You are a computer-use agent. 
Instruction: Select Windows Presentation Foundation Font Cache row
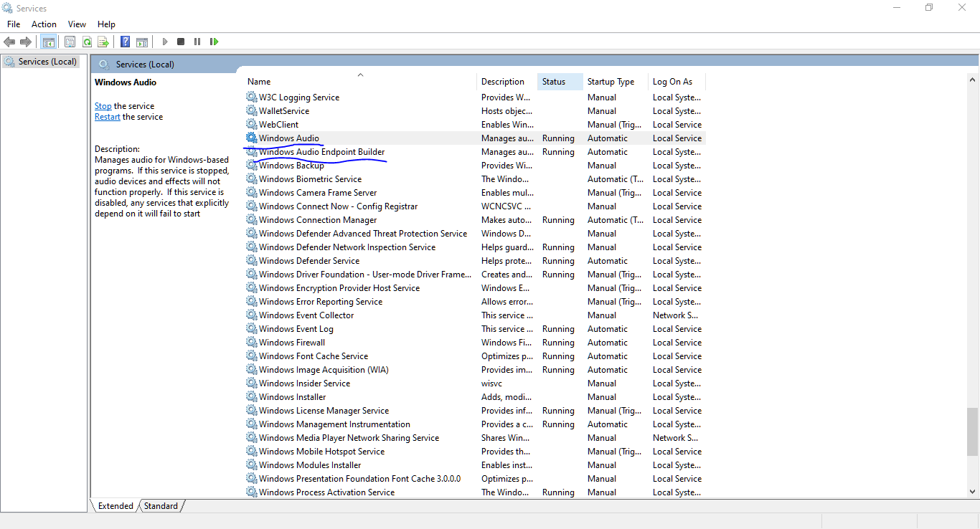click(x=475, y=479)
